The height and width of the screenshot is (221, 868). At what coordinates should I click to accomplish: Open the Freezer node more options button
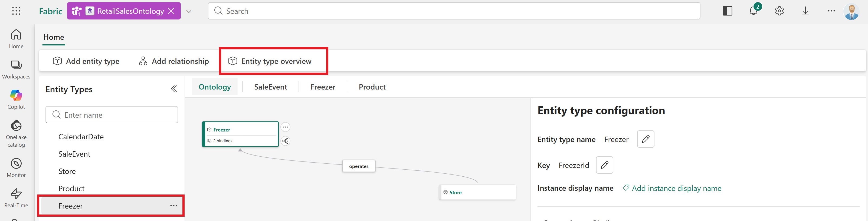pos(285,127)
